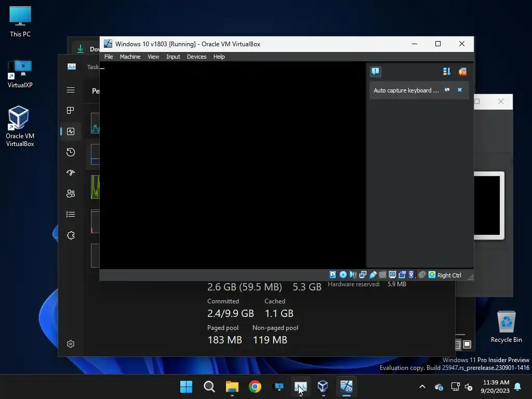Open Users page in Task Manager sidebar

(x=71, y=193)
